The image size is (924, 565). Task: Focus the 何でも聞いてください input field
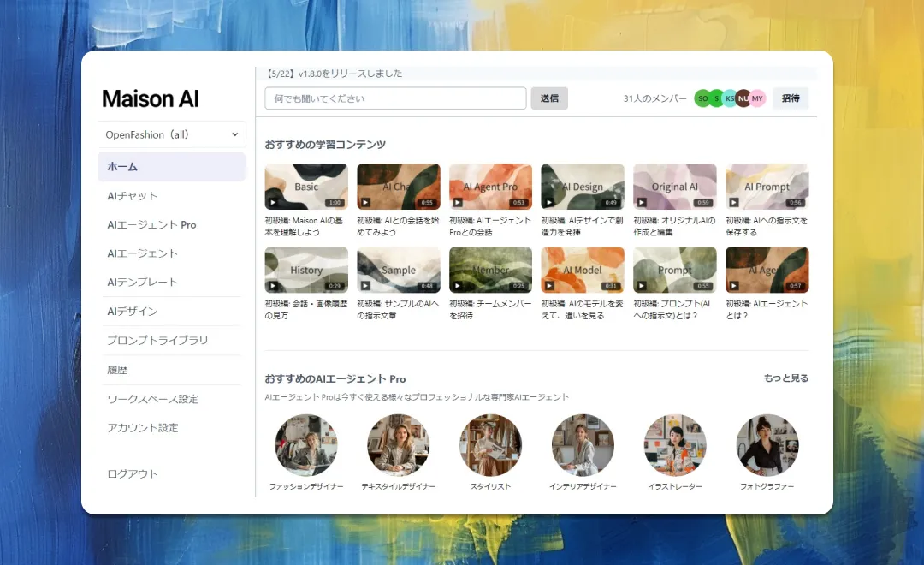tap(395, 98)
